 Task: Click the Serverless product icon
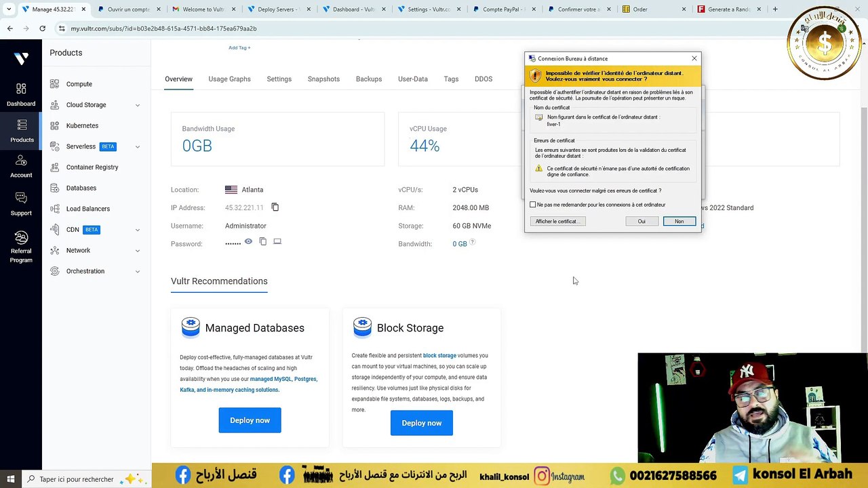tap(54, 146)
